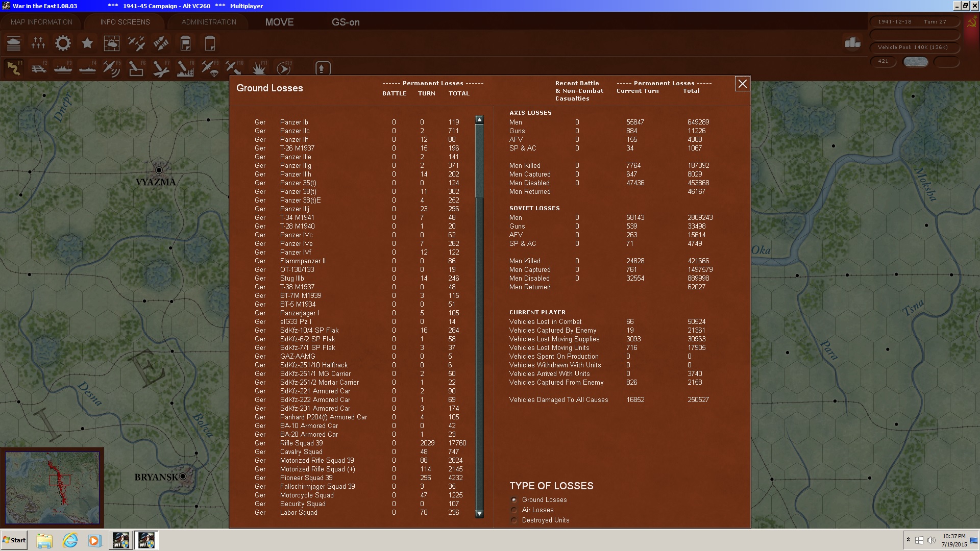This screenshot has height=551, width=980.
Task: Click the star victory screen icon
Action: 87,43
